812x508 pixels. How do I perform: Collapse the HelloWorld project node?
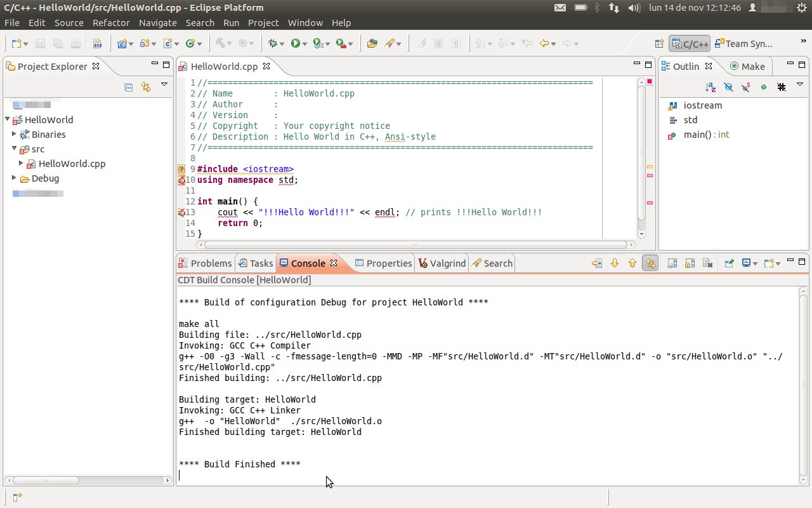[8, 119]
